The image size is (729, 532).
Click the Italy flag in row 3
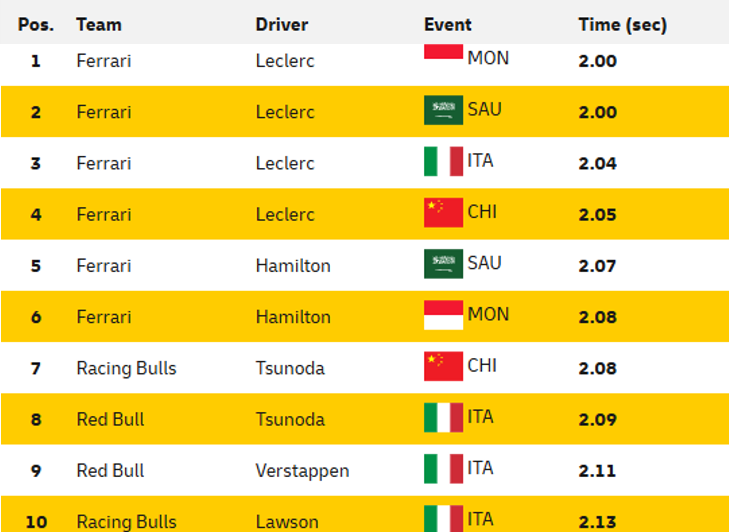pyautogui.click(x=443, y=161)
